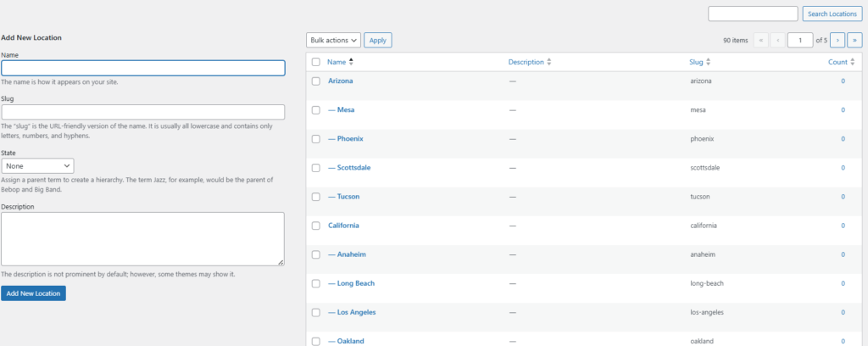This screenshot has width=868, height=346.
Task: Click the current page number field
Action: 800,40
